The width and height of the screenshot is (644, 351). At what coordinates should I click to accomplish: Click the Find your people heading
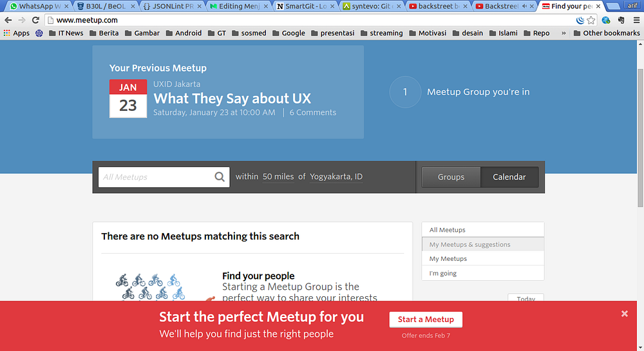258,276
